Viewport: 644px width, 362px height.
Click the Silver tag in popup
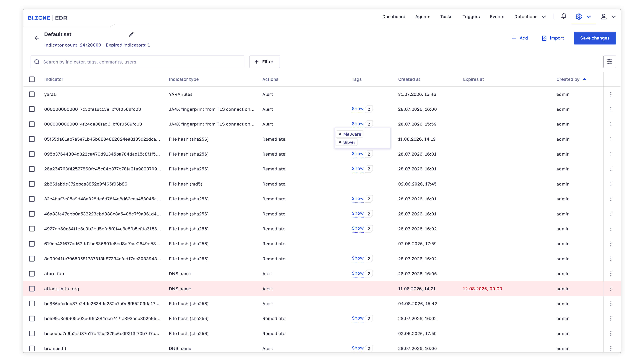347,142
